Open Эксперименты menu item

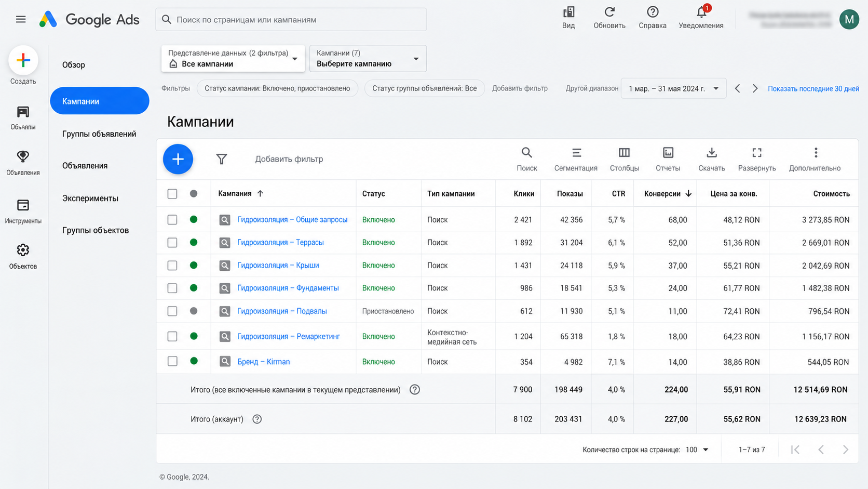click(90, 199)
